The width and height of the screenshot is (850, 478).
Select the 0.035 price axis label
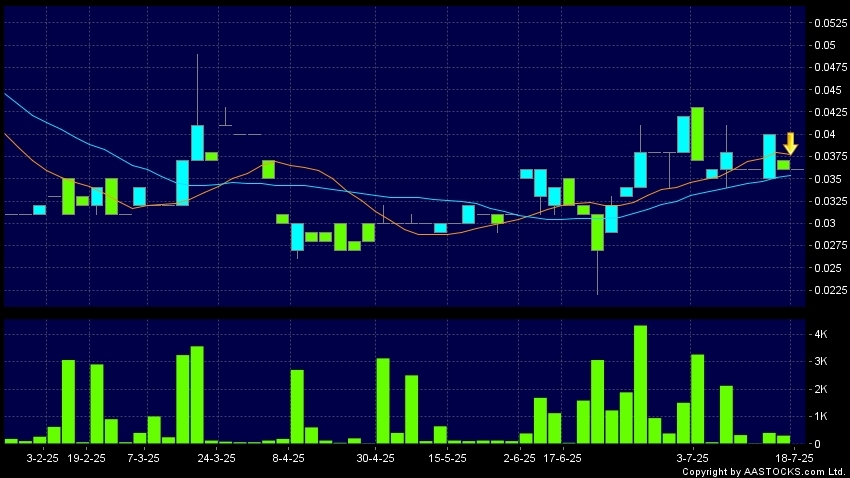pyautogui.click(x=828, y=178)
